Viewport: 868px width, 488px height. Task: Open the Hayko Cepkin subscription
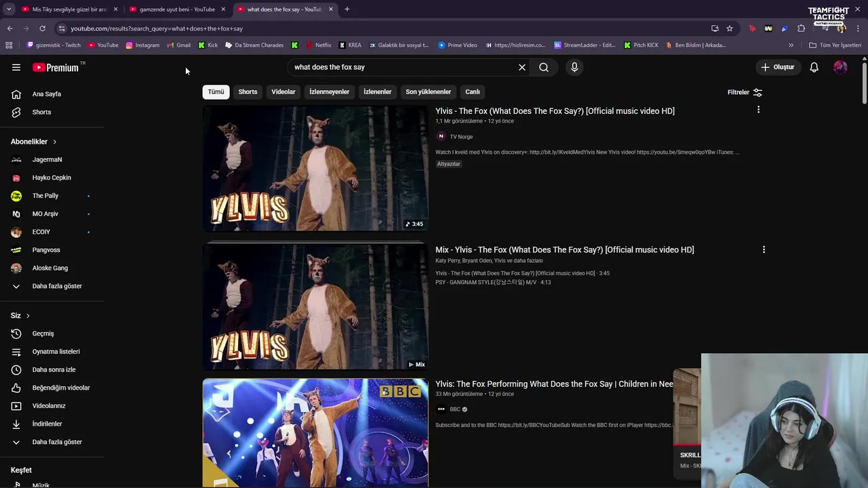pyautogui.click(x=53, y=178)
